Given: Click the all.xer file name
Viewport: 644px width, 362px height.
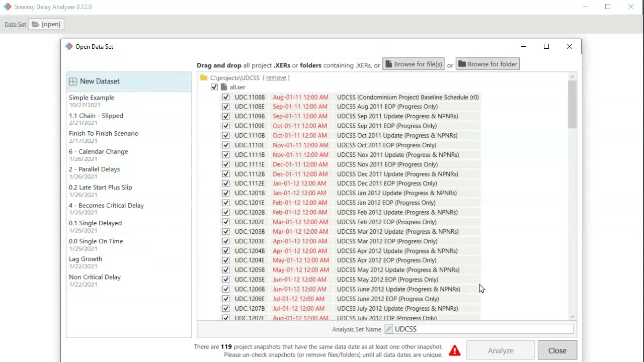Looking at the screenshot, I should [x=237, y=87].
